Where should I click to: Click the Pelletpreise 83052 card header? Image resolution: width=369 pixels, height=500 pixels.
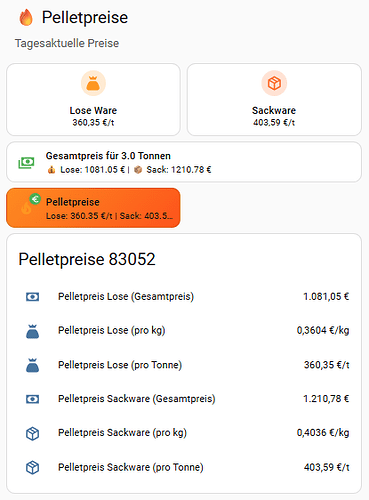point(87,259)
